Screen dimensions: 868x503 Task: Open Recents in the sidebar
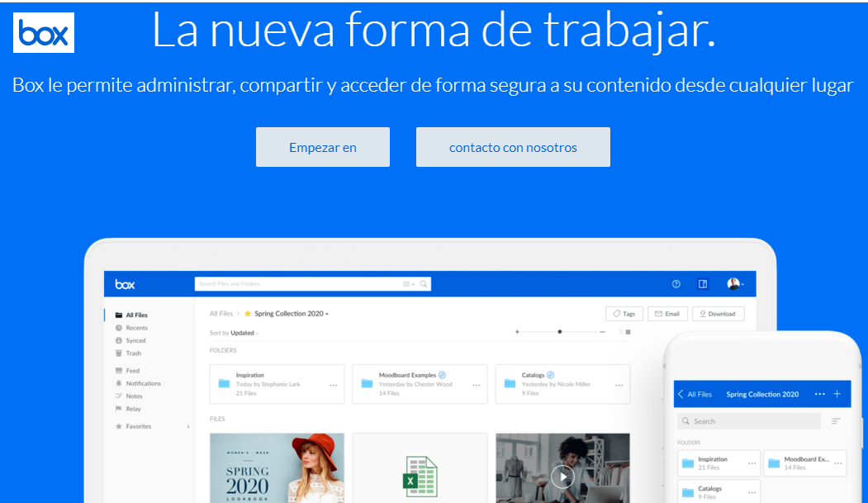[x=131, y=328]
